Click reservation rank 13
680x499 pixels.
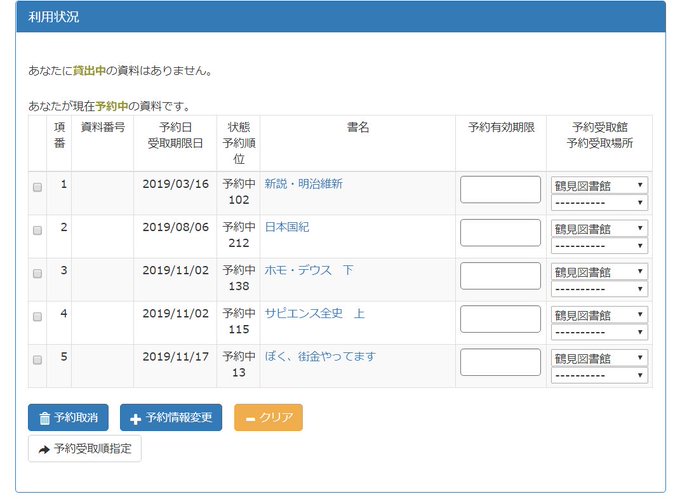tap(239, 372)
